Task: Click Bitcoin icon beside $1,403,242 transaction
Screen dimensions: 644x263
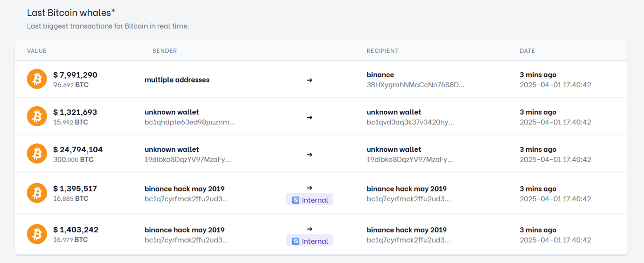Action: click(x=37, y=234)
